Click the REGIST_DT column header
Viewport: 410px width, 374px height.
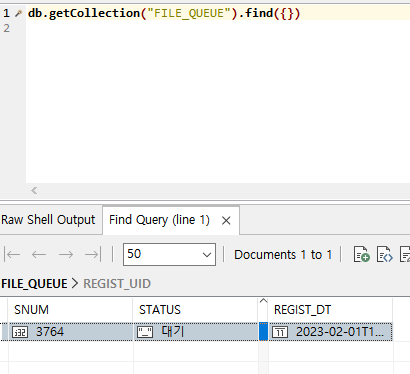coord(330,310)
